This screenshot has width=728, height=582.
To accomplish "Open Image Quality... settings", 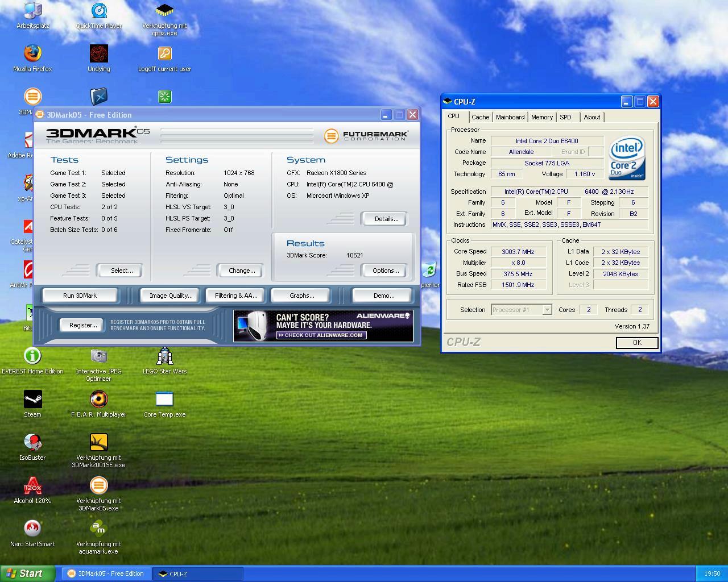I will 171,296.
